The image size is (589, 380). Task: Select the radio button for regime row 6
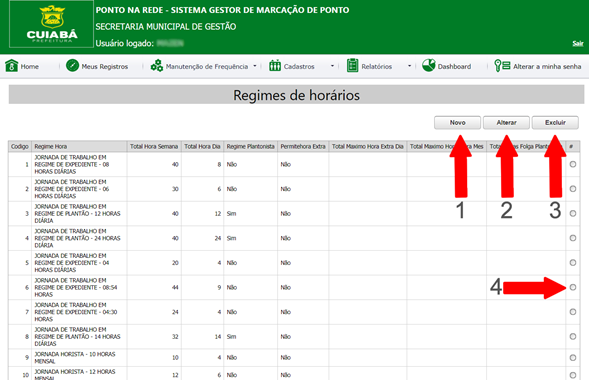(572, 287)
